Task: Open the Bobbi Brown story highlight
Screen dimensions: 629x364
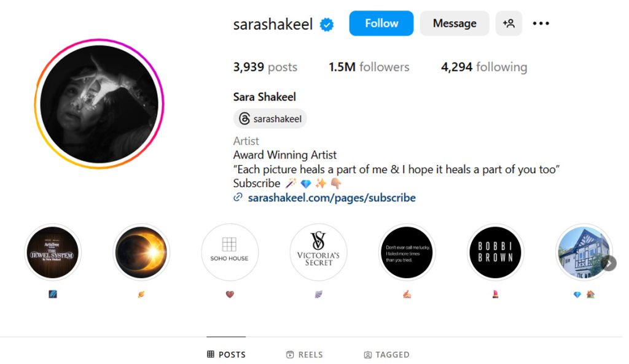Action: pos(496,252)
